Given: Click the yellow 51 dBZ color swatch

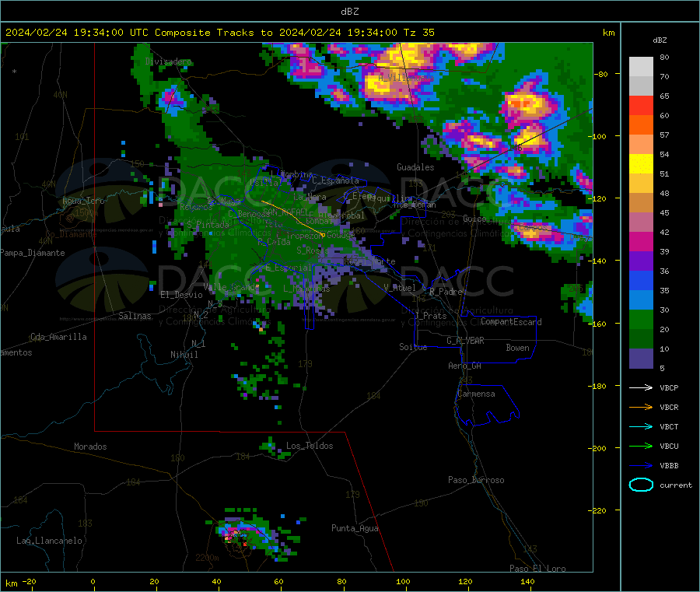Looking at the screenshot, I should [x=641, y=164].
